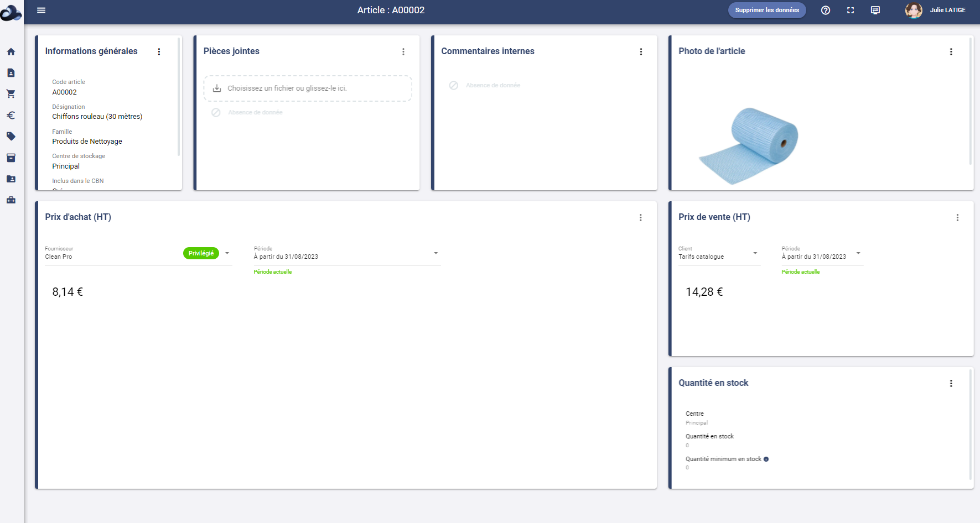980x523 pixels.
Task: Open the help question mark icon
Action: click(826, 10)
